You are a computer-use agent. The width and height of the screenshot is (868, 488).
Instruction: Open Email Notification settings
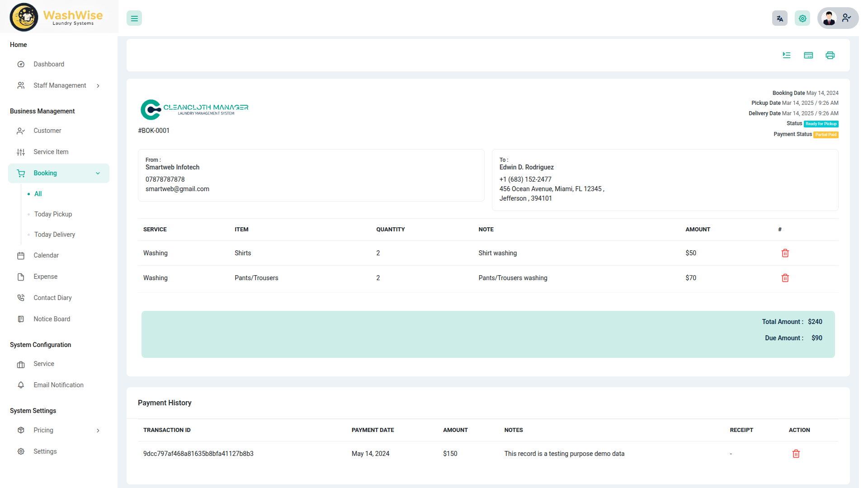point(58,385)
